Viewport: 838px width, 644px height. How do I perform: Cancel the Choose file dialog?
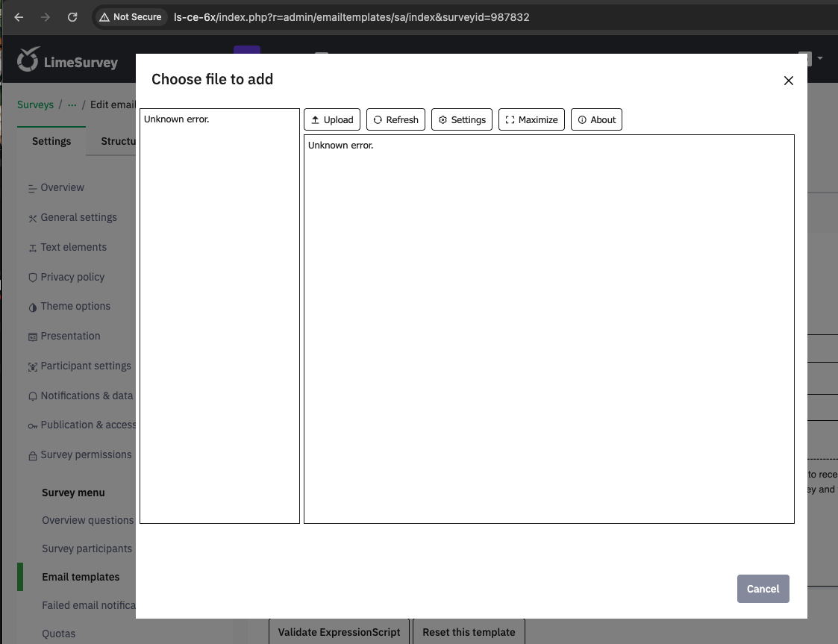pyautogui.click(x=763, y=589)
